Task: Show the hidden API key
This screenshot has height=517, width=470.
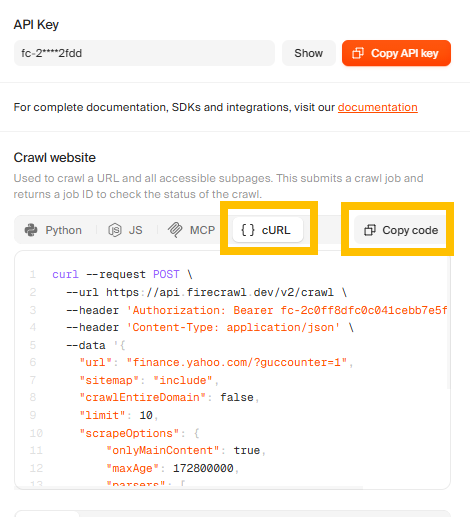Action: [308, 53]
